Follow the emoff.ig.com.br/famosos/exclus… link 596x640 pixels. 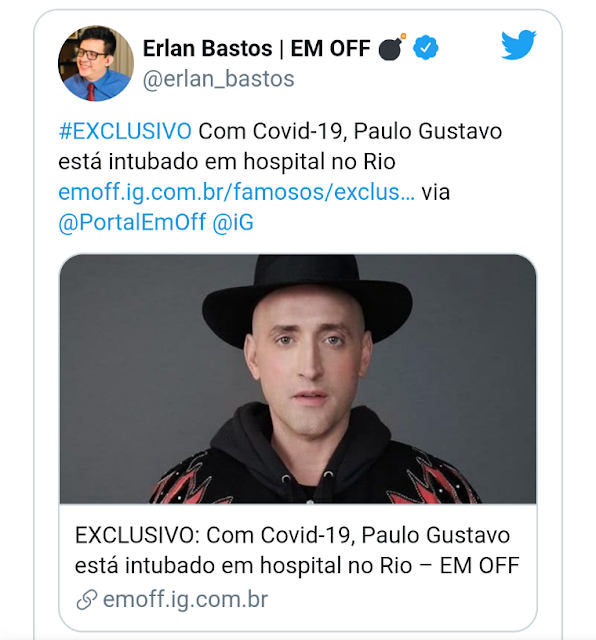[x=236, y=192]
